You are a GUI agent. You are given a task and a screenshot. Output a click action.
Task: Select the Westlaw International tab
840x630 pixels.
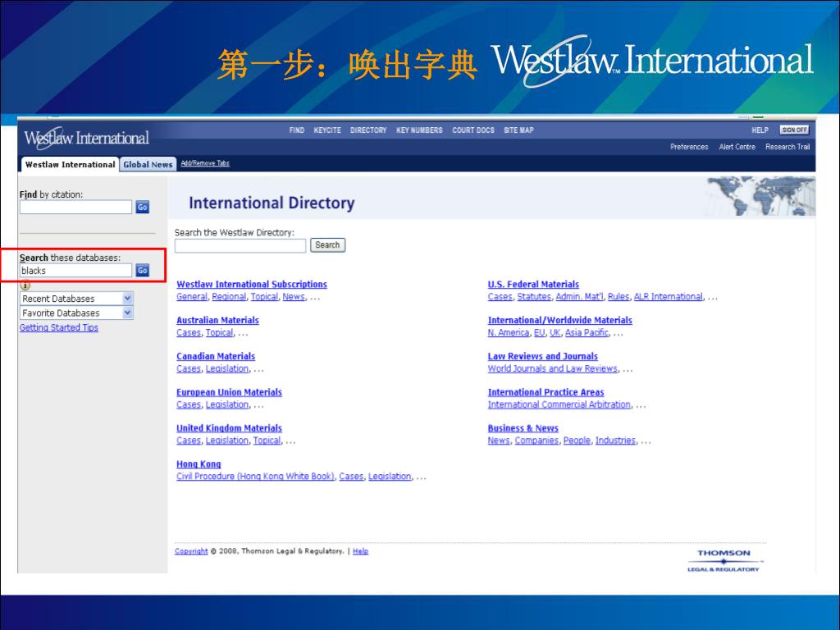click(70, 164)
